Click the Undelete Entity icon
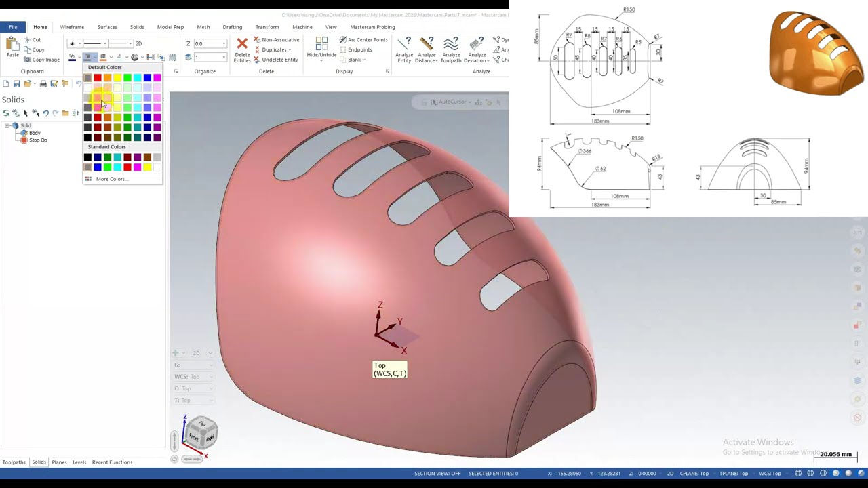Viewport: 868px width, 488px height. click(257, 60)
